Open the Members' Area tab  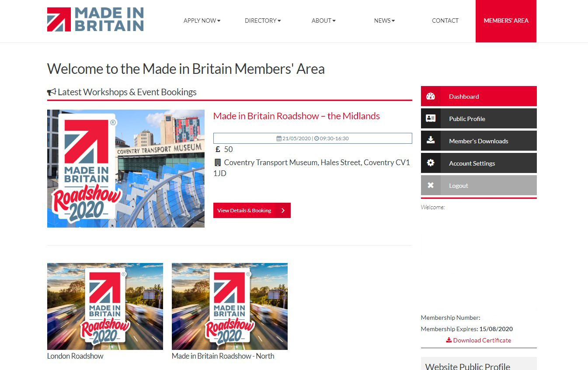point(506,21)
